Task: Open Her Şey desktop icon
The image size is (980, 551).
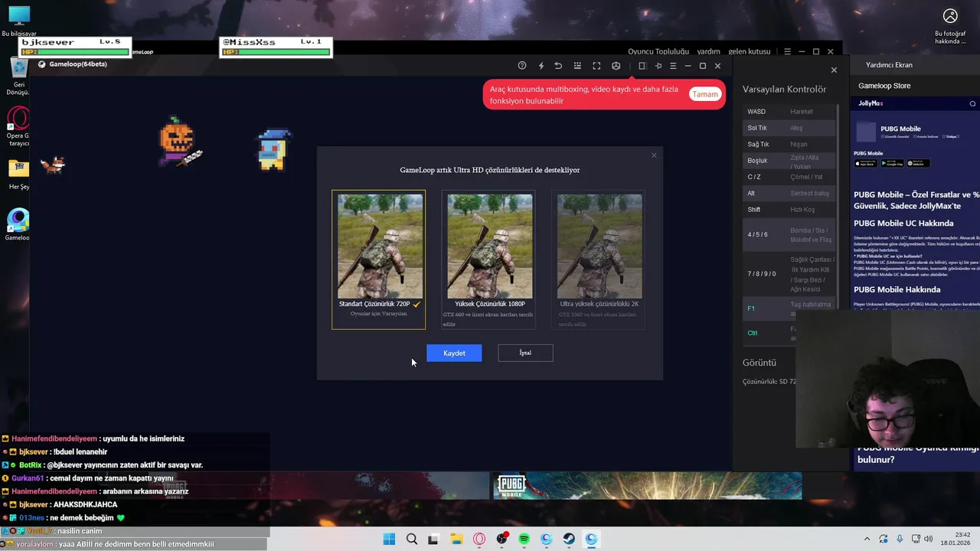Action: coord(18,174)
